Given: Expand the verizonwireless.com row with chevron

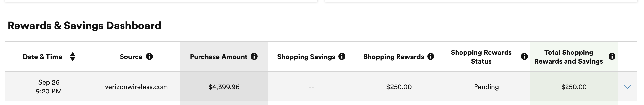Looking at the screenshot, I should tap(627, 87).
